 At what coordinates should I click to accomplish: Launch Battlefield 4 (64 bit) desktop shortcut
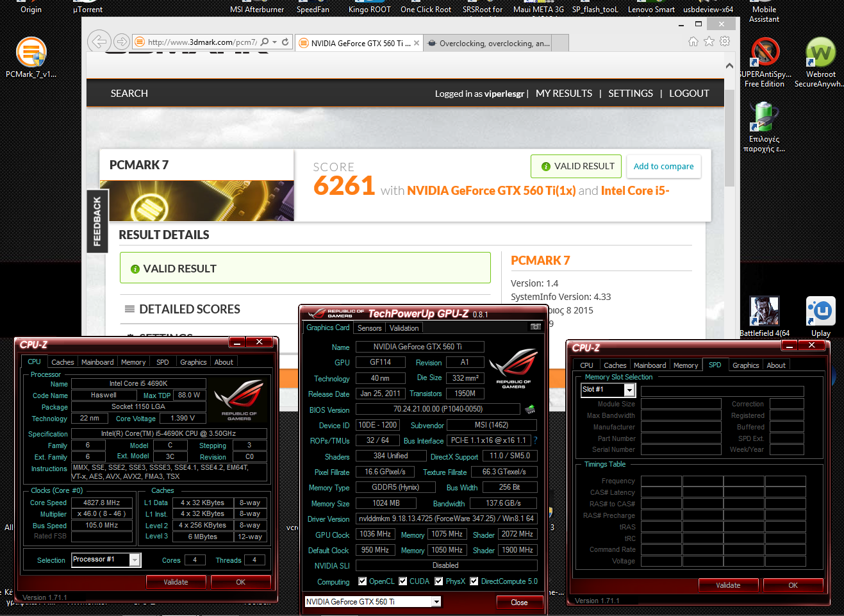764,317
